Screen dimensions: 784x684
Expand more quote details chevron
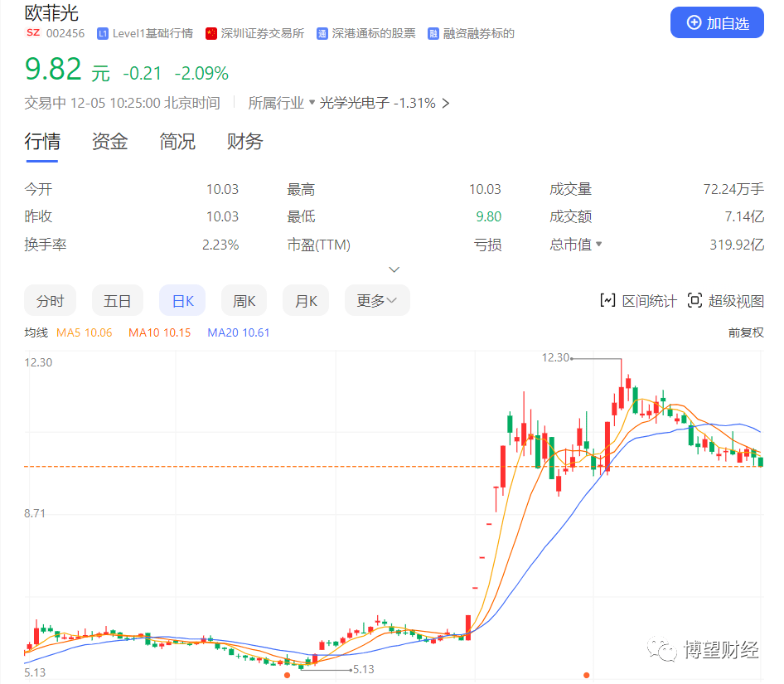click(394, 269)
